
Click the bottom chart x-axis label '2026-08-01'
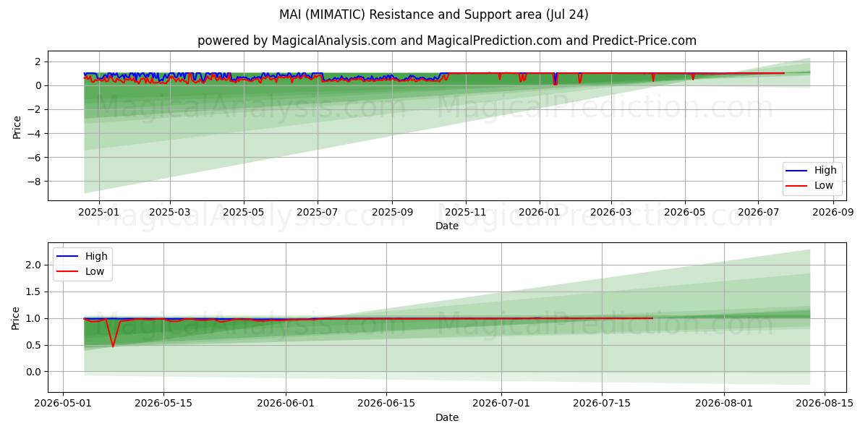point(724,404)
